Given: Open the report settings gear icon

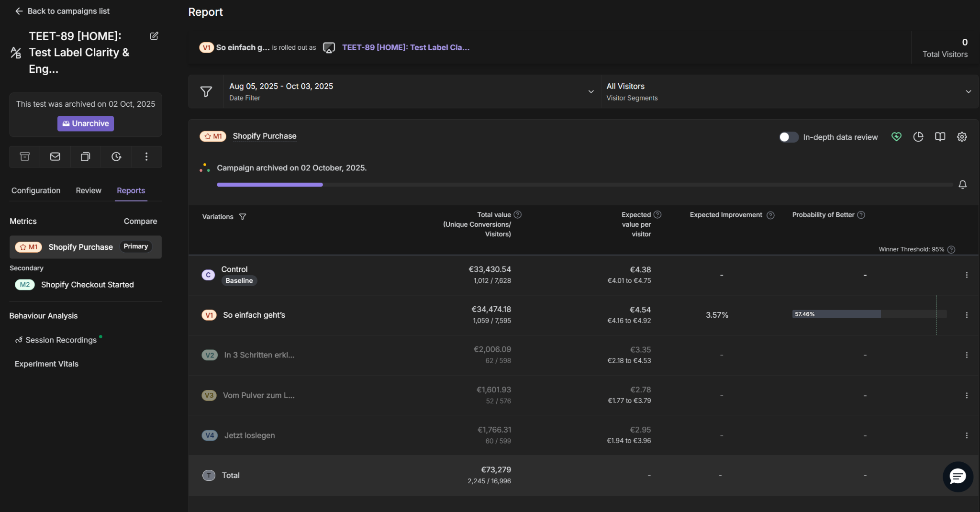Looking at the screenshot, I should coord(962,137).
